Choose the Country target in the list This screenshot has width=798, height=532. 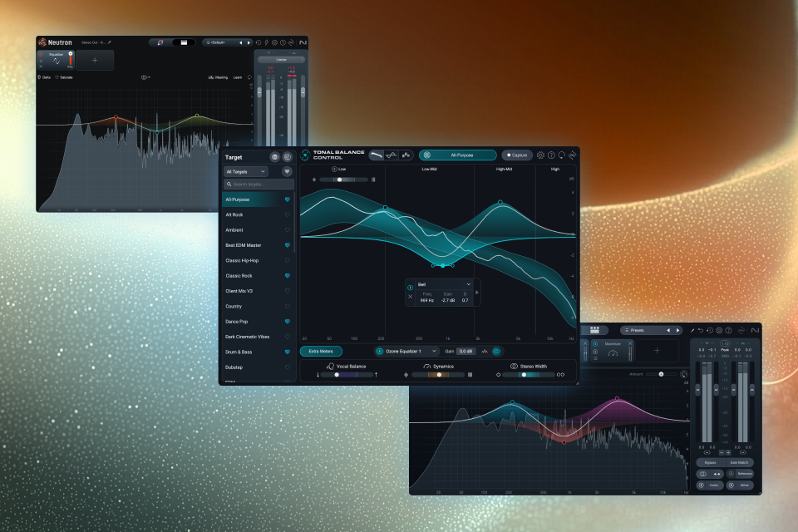pos(234,306)
